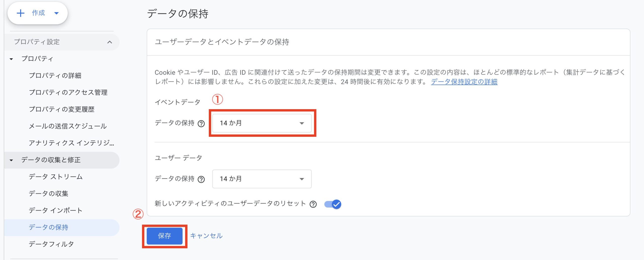Click the キャンセル link
Viewport: 644px width, 260px height.
point(206,236)
